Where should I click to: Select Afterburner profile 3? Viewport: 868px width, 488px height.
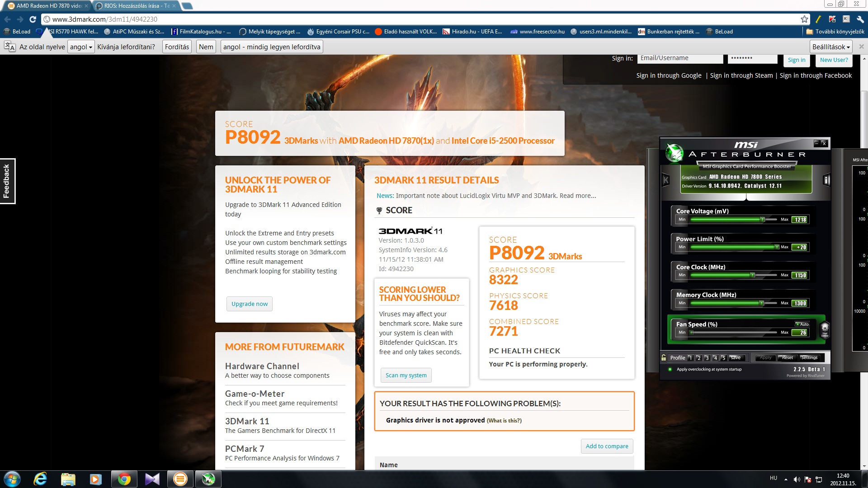click(x=707, y=357)
